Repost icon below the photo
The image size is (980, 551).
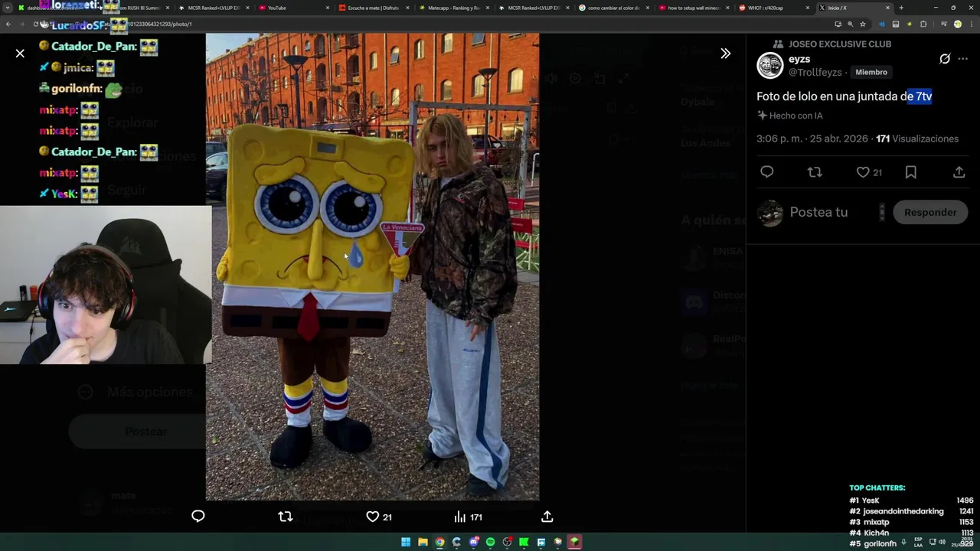point(286,517)
